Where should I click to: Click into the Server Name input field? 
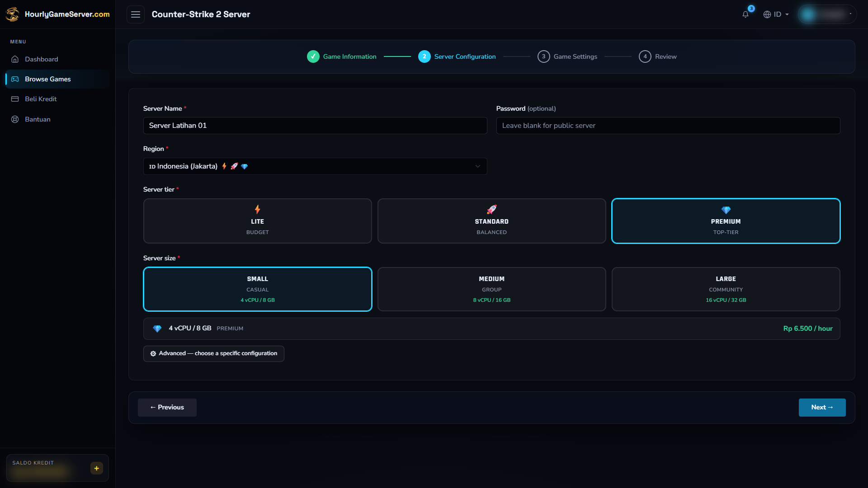[x=315, y=126]
